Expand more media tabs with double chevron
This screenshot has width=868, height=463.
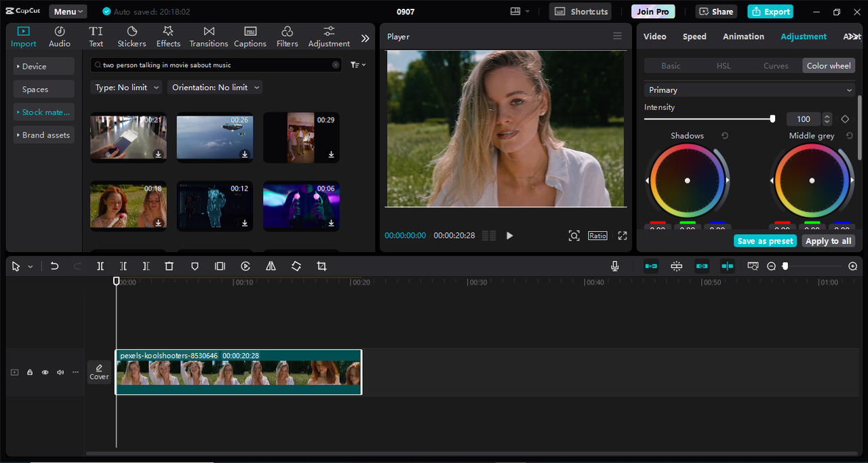pos(365,39)
